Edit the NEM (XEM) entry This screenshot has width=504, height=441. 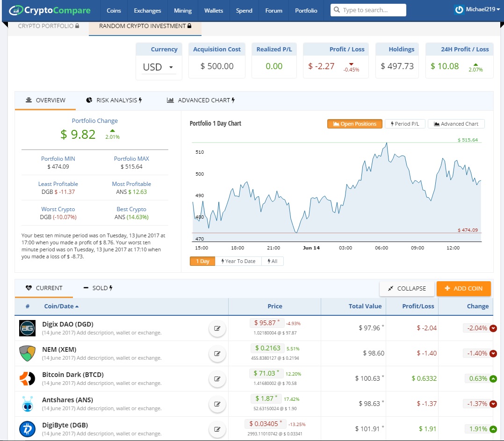coord(217,354)
